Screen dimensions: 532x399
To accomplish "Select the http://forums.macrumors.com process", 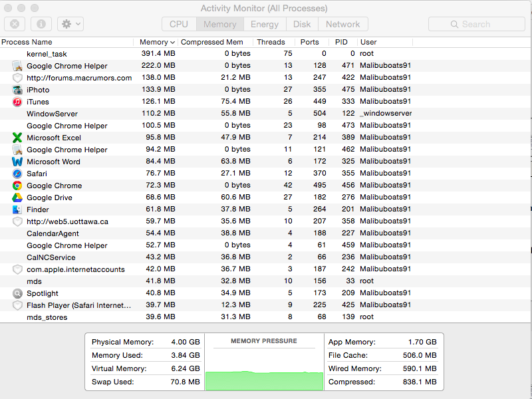I will click(x=265, y=78).
